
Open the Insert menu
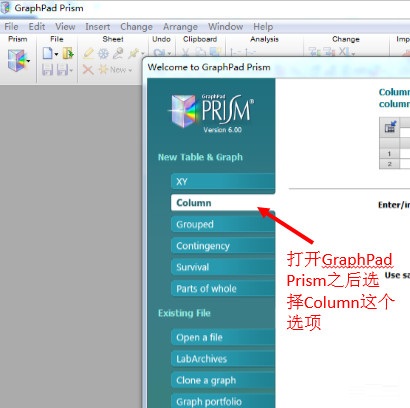tap(97, 27)
